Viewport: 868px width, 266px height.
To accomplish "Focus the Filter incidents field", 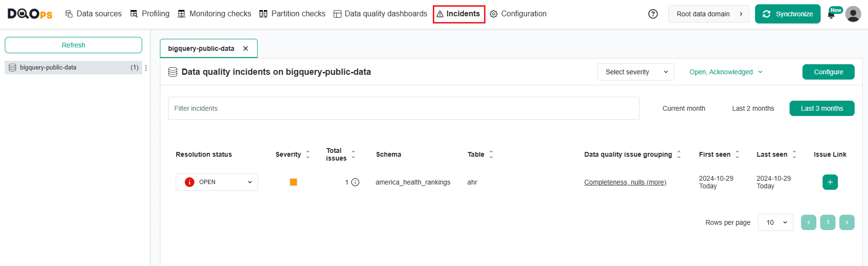I will point(404,108).
